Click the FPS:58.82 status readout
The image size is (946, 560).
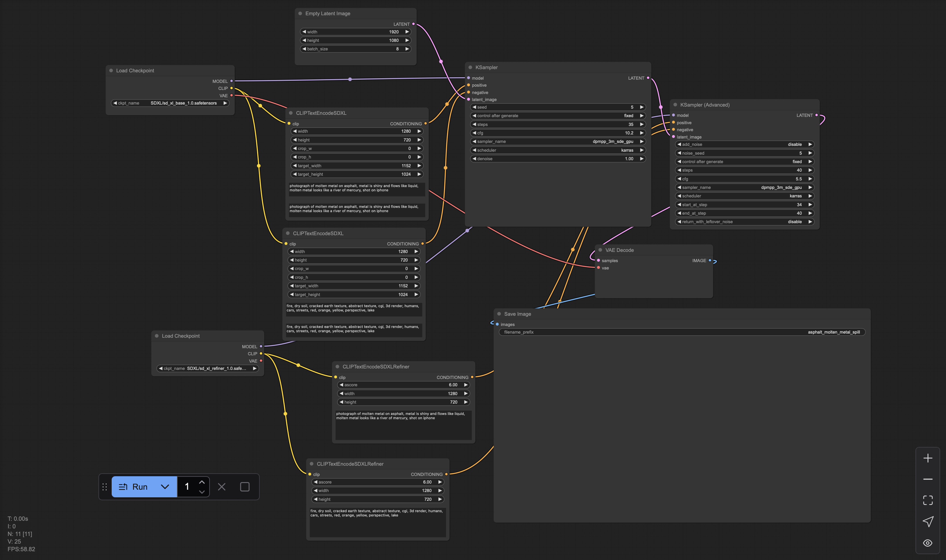(21, 549)
